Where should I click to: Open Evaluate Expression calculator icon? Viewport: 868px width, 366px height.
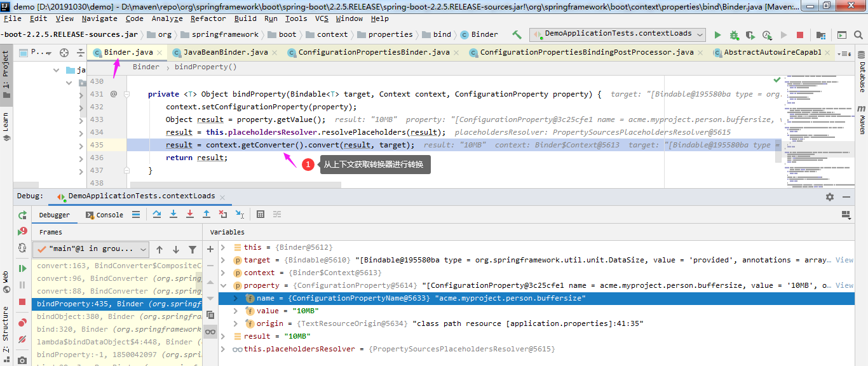[x=260, y=215]
